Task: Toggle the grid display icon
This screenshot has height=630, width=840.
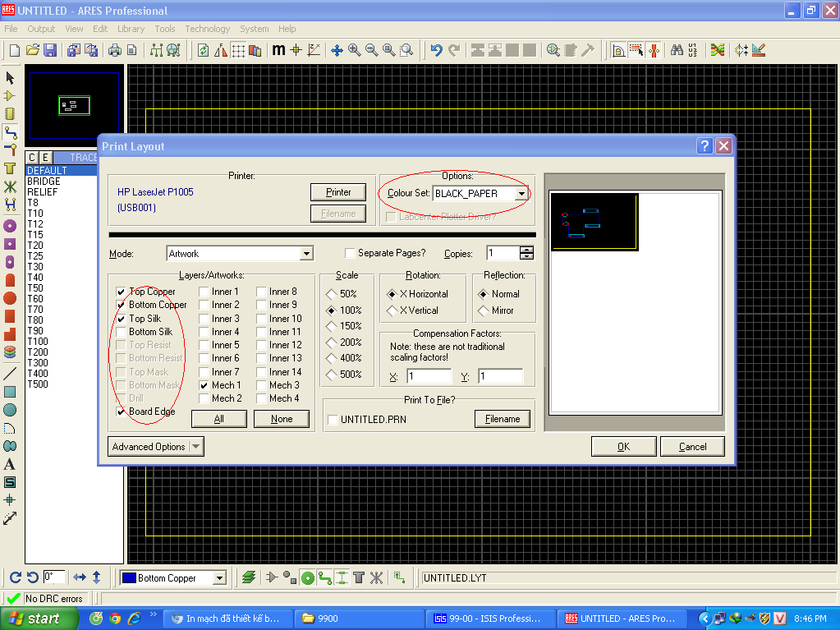Action: (x=237, y=50)
